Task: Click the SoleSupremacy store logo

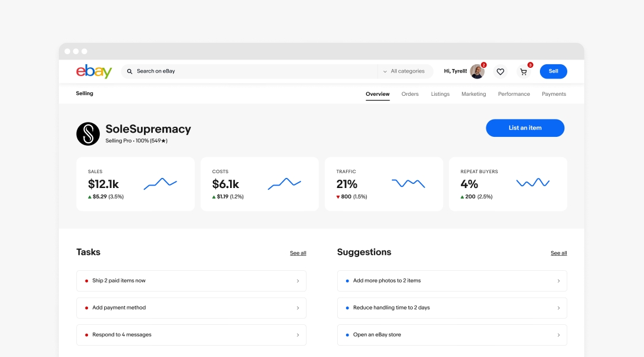Action: 87,134
